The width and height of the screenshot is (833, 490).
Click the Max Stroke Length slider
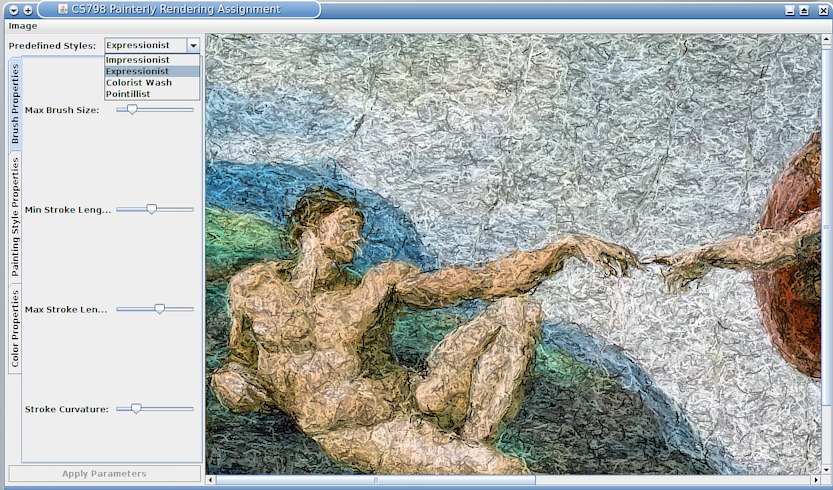pyautogui.click(x=155, y=309)
